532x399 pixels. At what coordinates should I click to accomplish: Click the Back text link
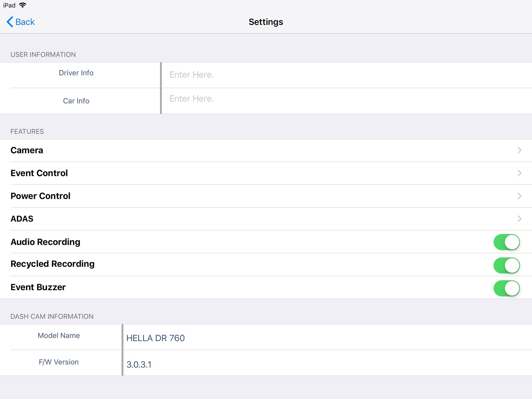point(25,22)
